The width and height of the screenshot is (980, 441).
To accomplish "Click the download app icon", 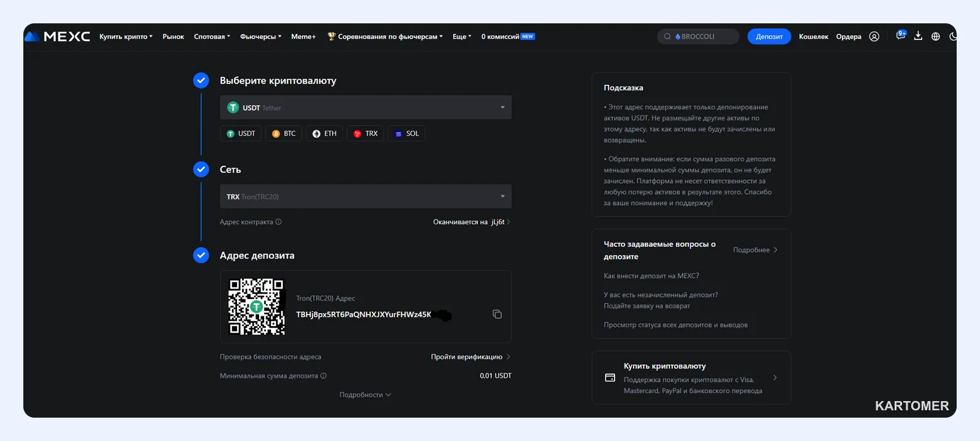I will [918, 36].
